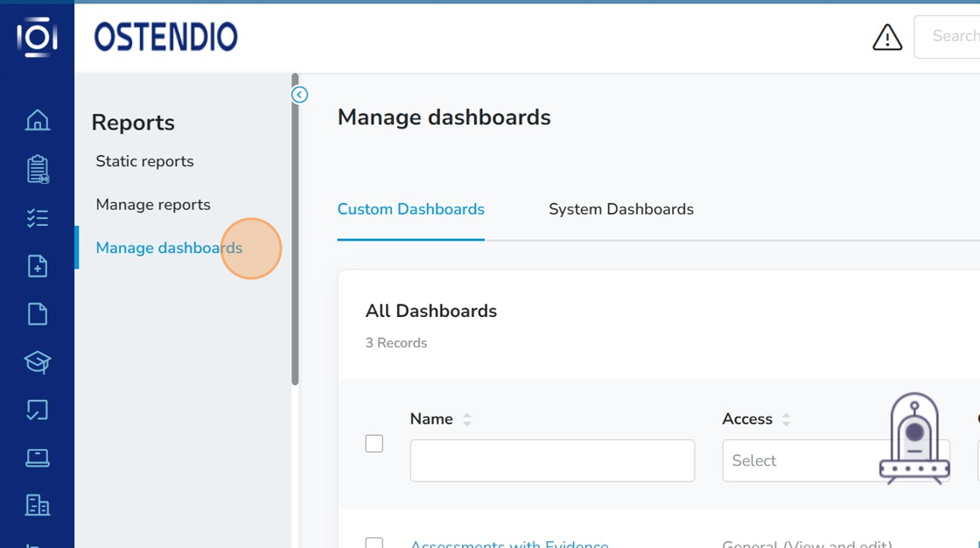This screenshot has width=980, height=548.
Task: Select the add-document icon in the sidebar
Action: click(x=37, y=266)
